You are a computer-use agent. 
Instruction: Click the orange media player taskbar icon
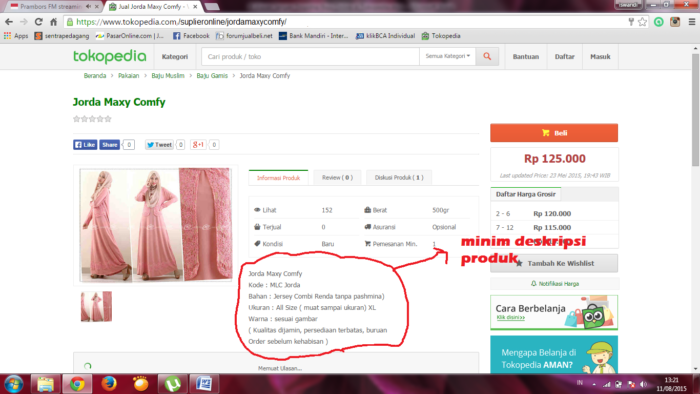(x=141, y=384)
